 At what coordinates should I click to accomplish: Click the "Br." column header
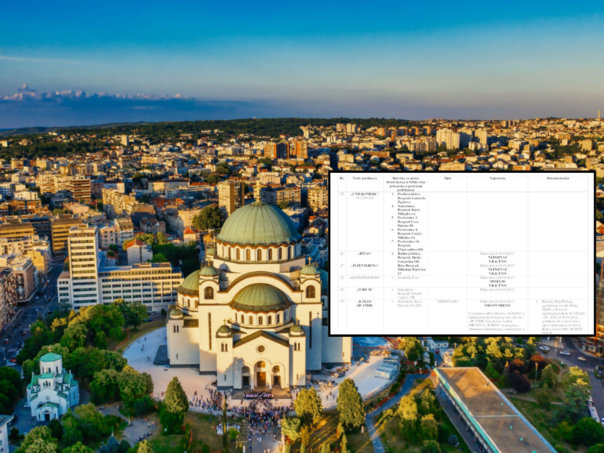click(x=342, y=178)
